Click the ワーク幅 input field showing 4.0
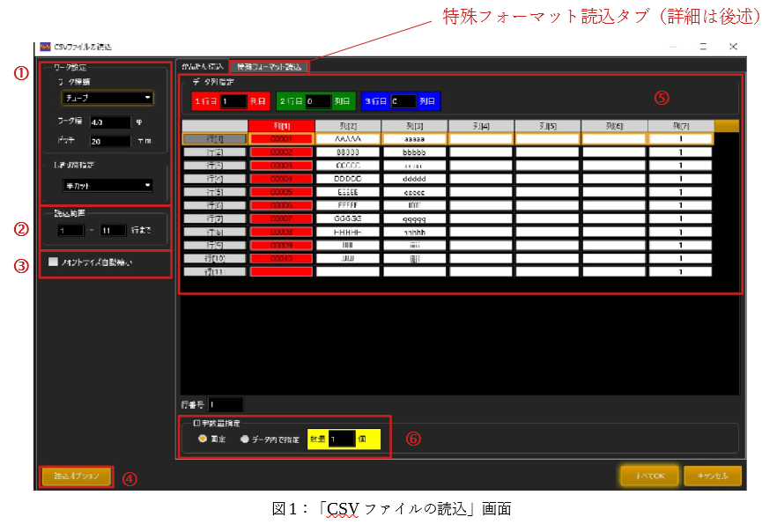The width and height of the screenshot is (777, 532). pyautogui.click(x=110, y=122)
